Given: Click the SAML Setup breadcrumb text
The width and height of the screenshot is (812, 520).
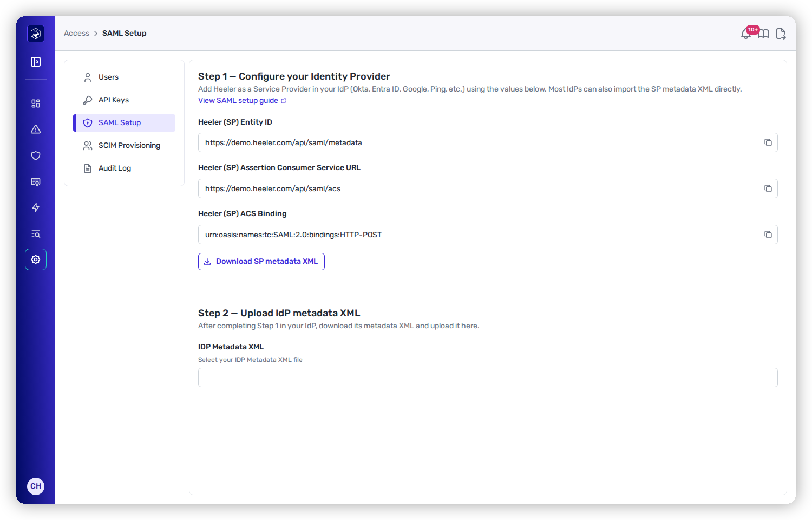Looking at the screenshot, I should tap(125, 34).
